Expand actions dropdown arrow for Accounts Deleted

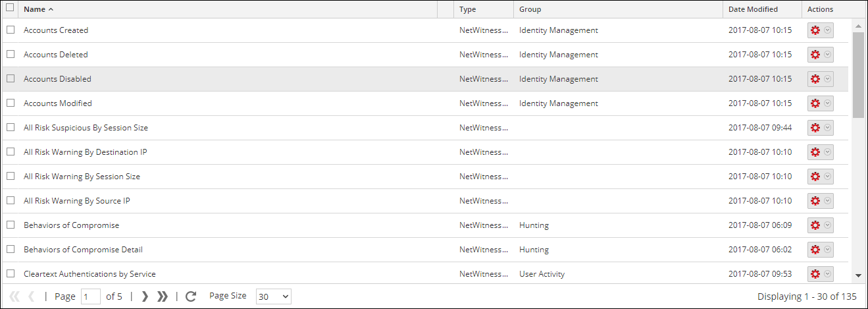pyautogui.click(x=828, y=55)
